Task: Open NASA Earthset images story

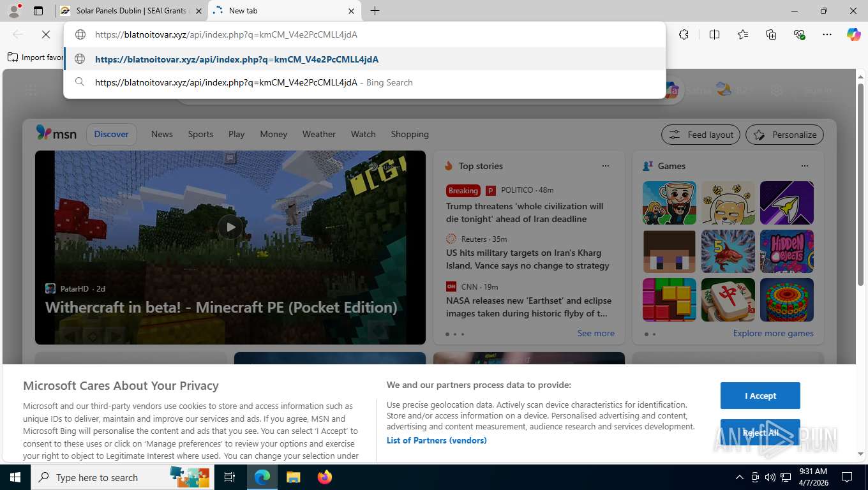Action: click(x=529, y=307)
